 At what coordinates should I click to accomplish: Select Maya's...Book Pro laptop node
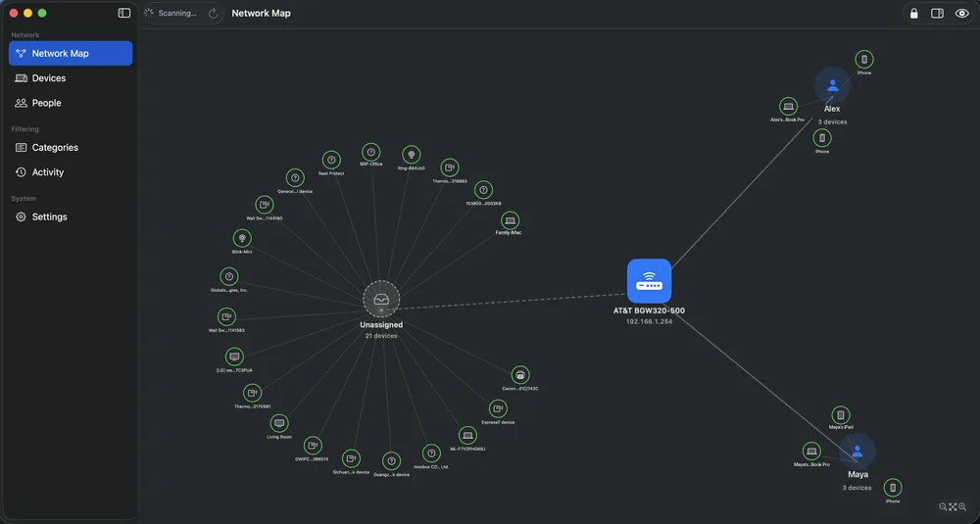(811, 452)
